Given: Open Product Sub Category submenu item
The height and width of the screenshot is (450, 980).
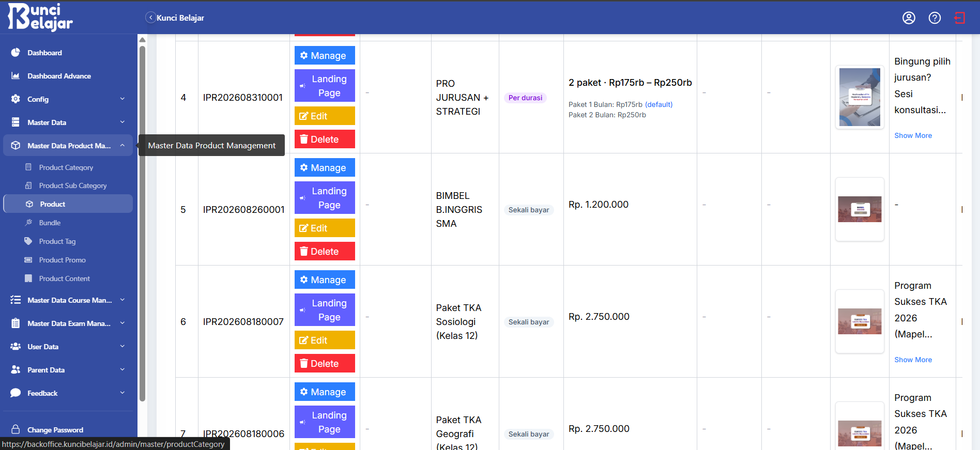Looking at the screenshot, I should [x=68, y=185].
